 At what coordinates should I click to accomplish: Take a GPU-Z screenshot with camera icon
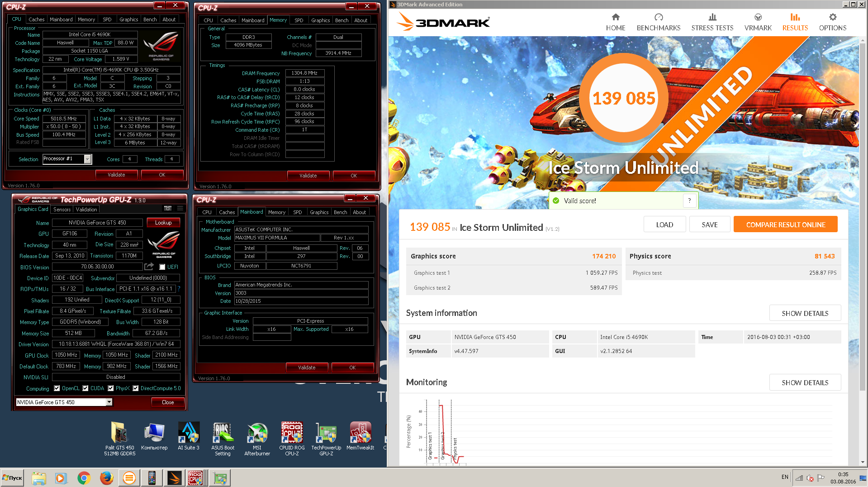coord(168,208)
